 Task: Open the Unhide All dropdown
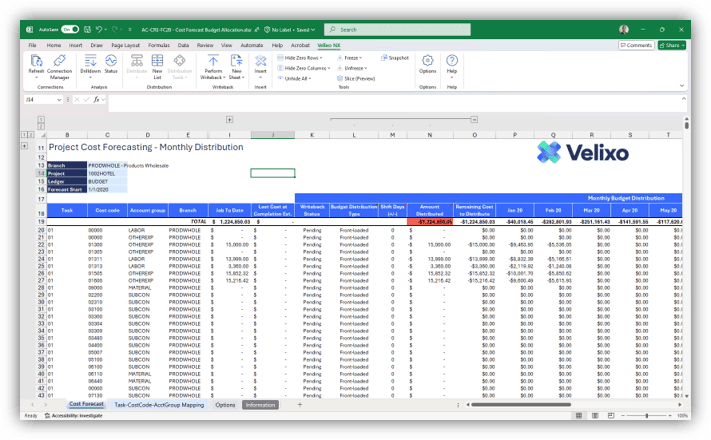point(294,78)
